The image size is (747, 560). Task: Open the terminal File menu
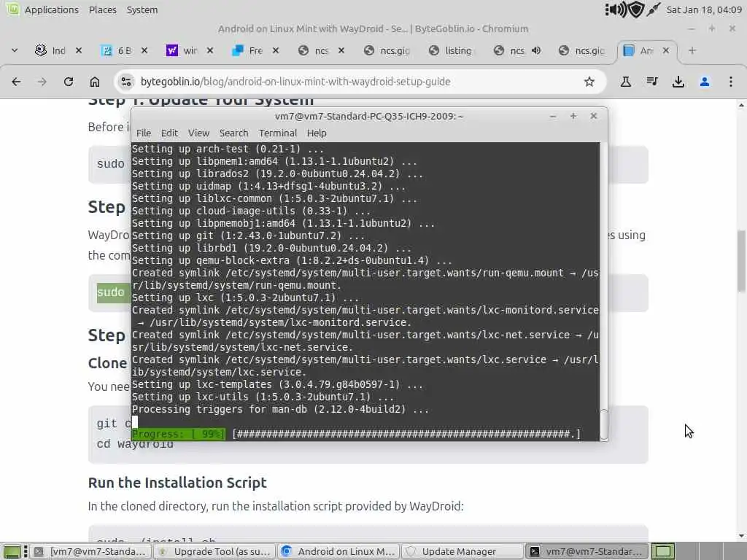point(144,133)
